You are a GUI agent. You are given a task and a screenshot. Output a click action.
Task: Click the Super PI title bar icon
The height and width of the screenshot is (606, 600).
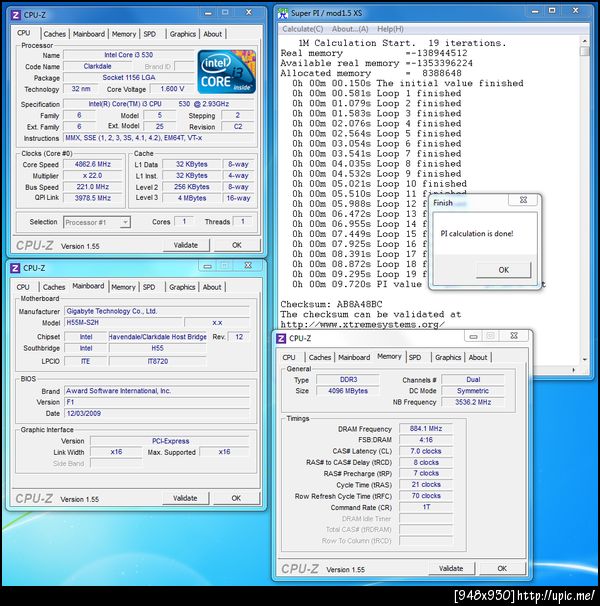283,14
